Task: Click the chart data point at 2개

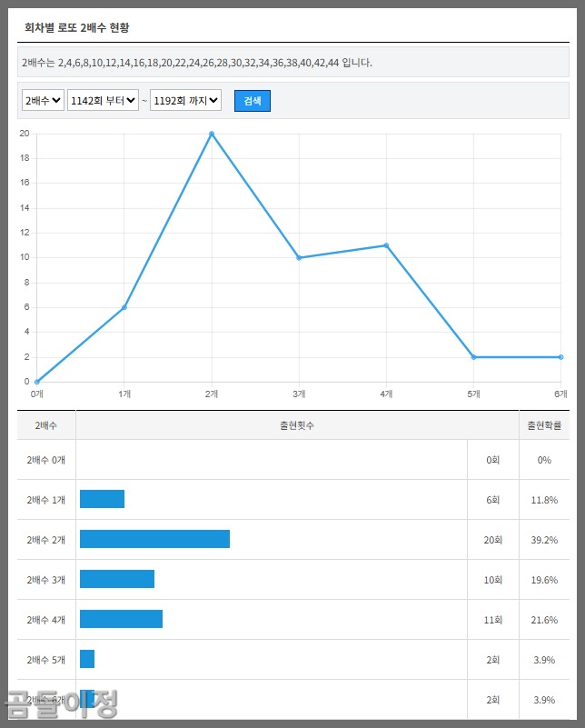Action: (212, 134)
